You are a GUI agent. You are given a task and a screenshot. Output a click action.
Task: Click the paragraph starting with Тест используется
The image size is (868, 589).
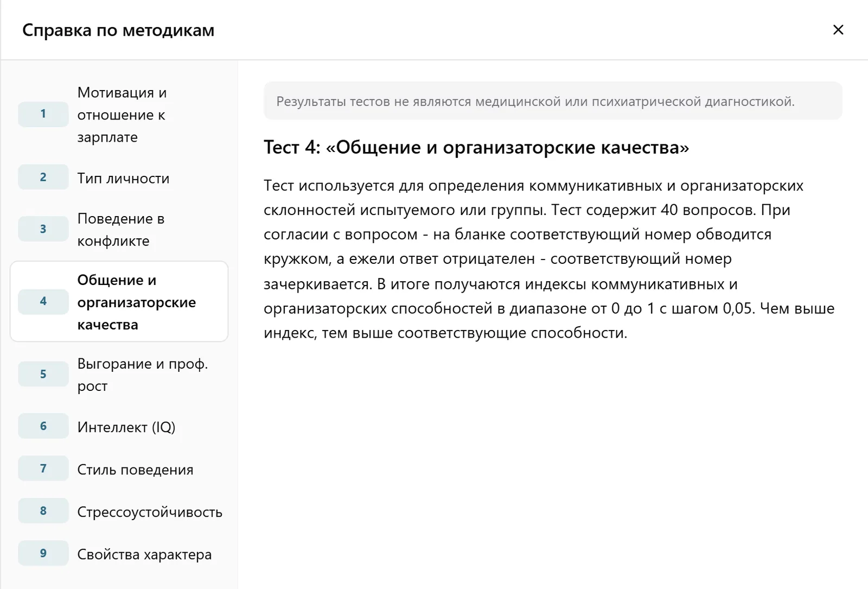tap(549, 259)
